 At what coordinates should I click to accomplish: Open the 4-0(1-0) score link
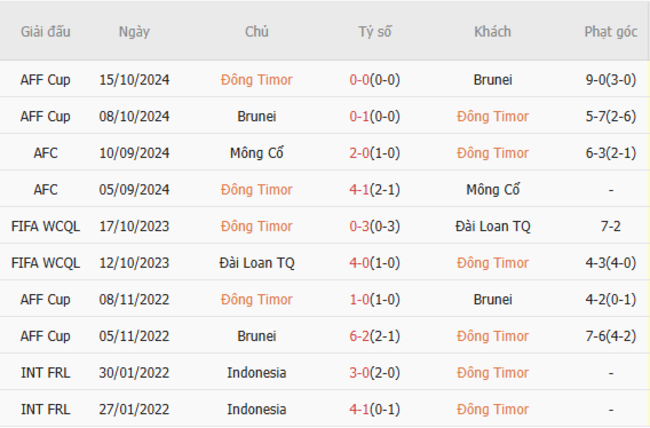point(375,263)
